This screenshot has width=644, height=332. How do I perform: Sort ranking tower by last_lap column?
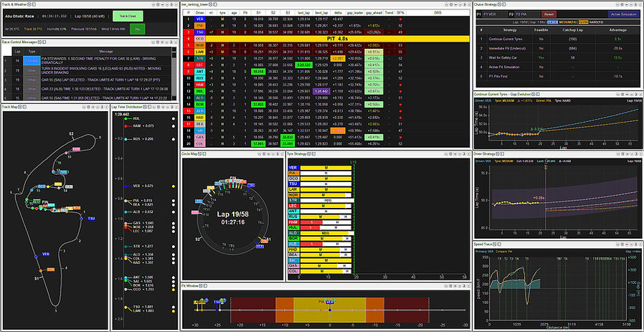[303, 13]
